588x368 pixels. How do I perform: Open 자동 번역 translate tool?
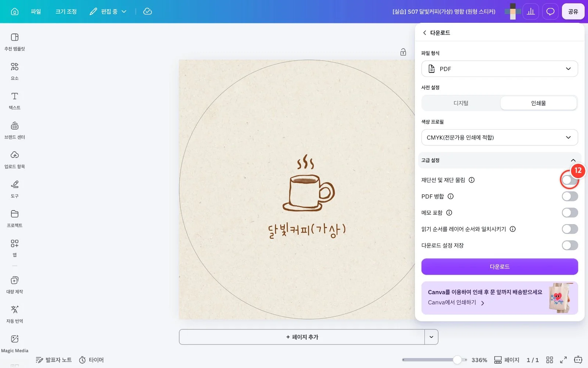[15, 314]
